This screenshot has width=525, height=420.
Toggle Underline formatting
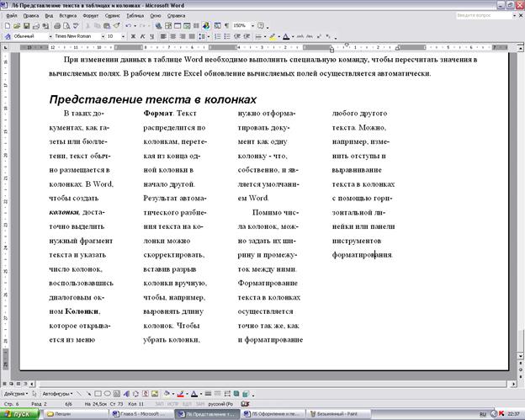coord(151,36)
